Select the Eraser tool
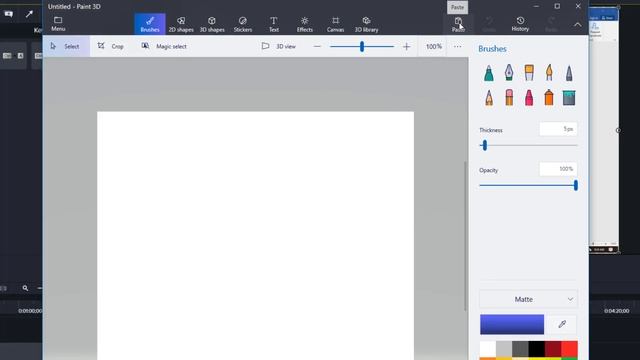 coord(509,98)
